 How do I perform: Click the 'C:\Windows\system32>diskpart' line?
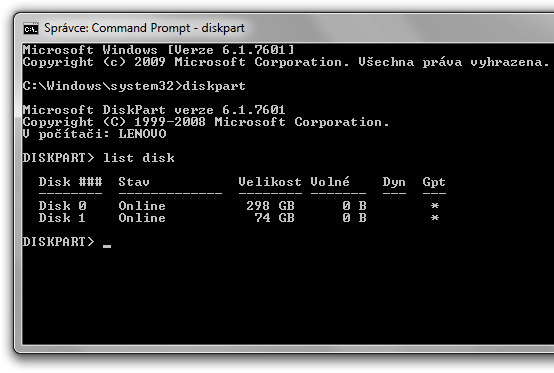pos(134,86)
